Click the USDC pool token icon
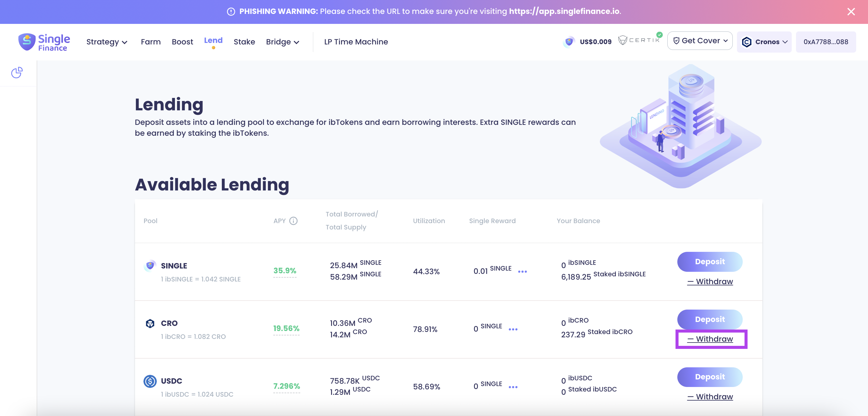 tap(150, 381)
